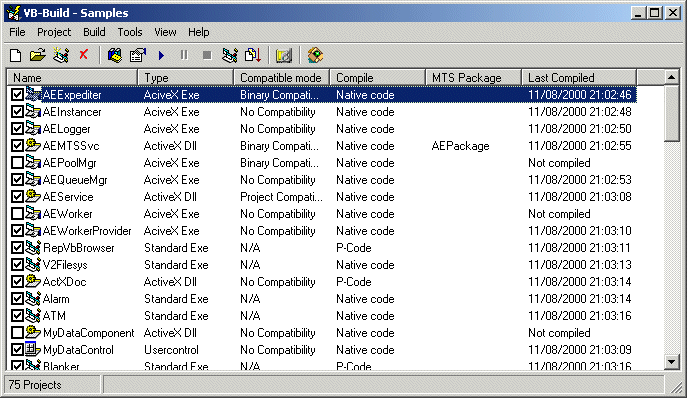This screenshot has width=687, height=398.
Task: Click the scrollbar up arrow
Action: tap(671, 78)
